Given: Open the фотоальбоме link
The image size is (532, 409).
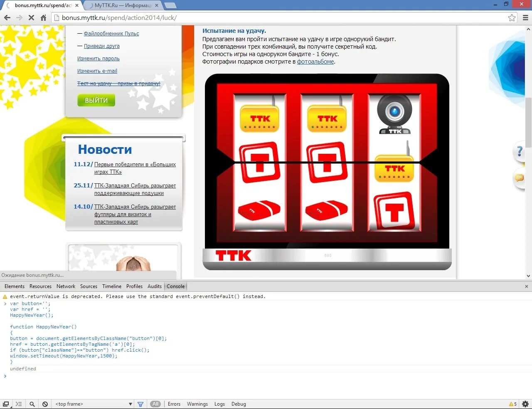Looking at the screenshot, I should coord(315,62).
